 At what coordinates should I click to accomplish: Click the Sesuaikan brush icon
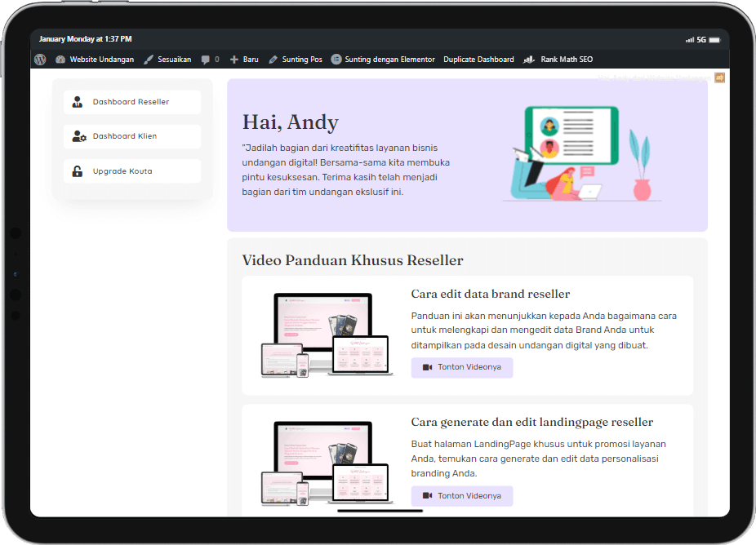149,60
